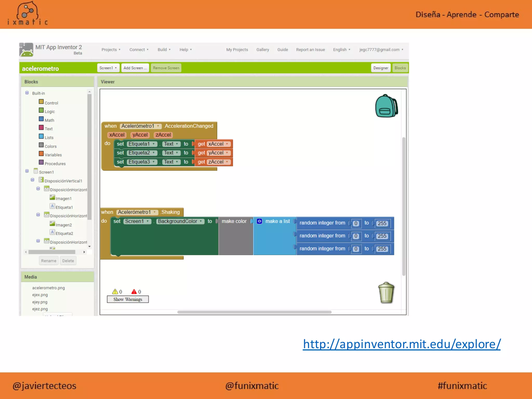Click the Delete button
Viewport: 532px width, 399px height.
click(x=68, y=261)
